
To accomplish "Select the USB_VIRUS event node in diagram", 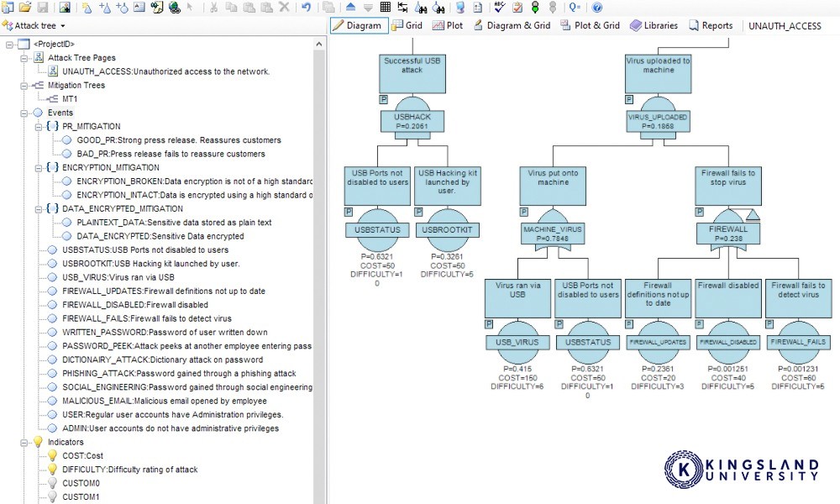I will tap(517, 342).
